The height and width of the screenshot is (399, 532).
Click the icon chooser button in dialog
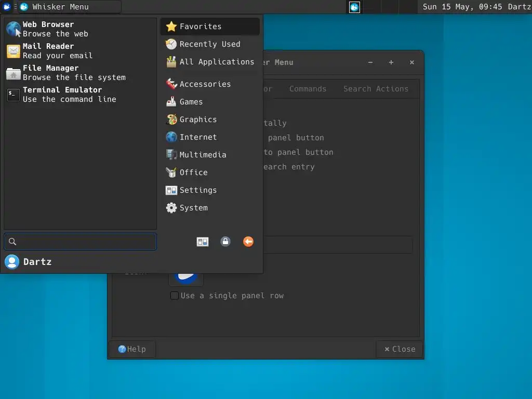pos(186,280)
